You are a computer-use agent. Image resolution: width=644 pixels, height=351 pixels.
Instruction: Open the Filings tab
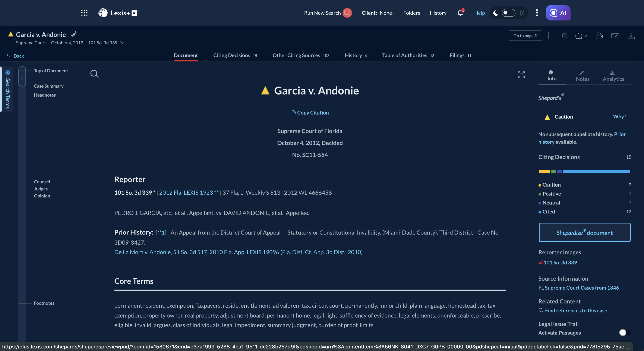(x=461, y=55)
